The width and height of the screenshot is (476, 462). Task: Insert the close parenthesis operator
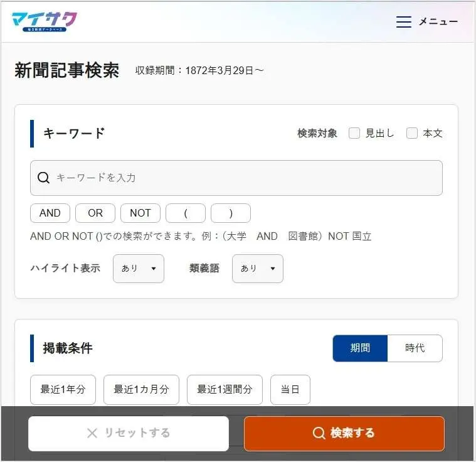click(x=231, y=213)
